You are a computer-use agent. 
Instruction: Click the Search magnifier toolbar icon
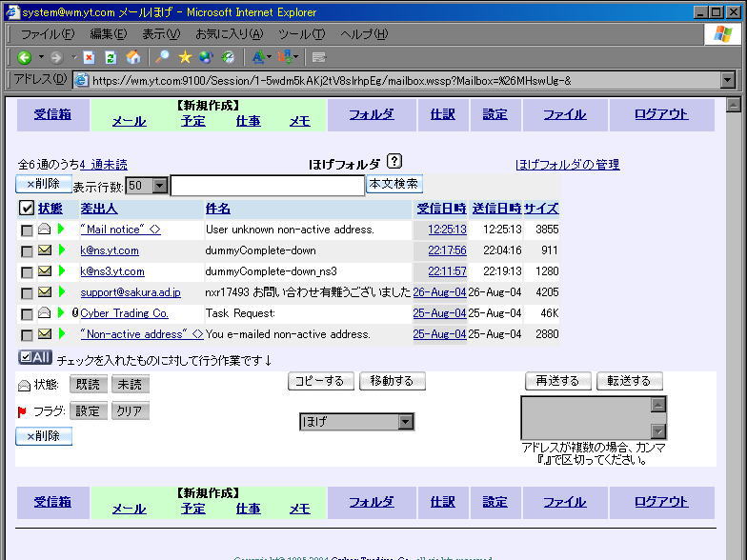point(163,58)
